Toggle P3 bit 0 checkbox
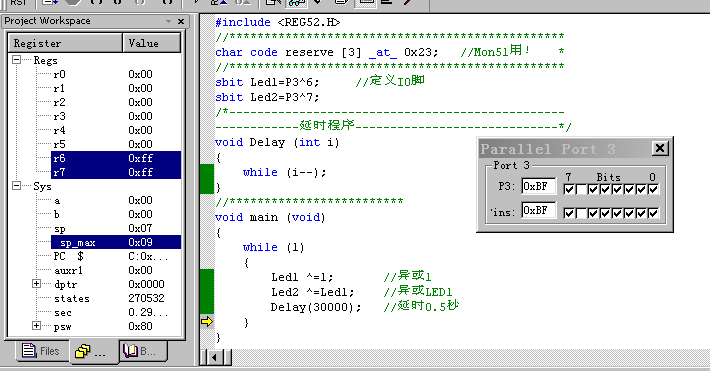 653,189
